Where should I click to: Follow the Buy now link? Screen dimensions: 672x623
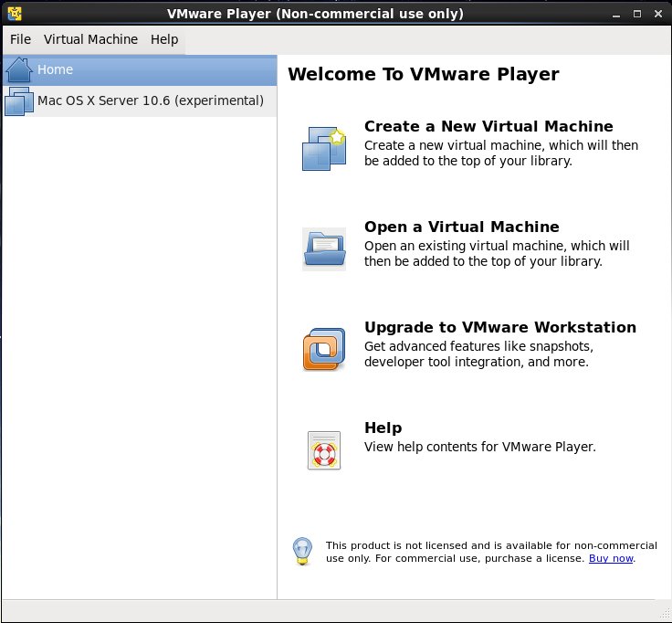click(x=611, y=558)
